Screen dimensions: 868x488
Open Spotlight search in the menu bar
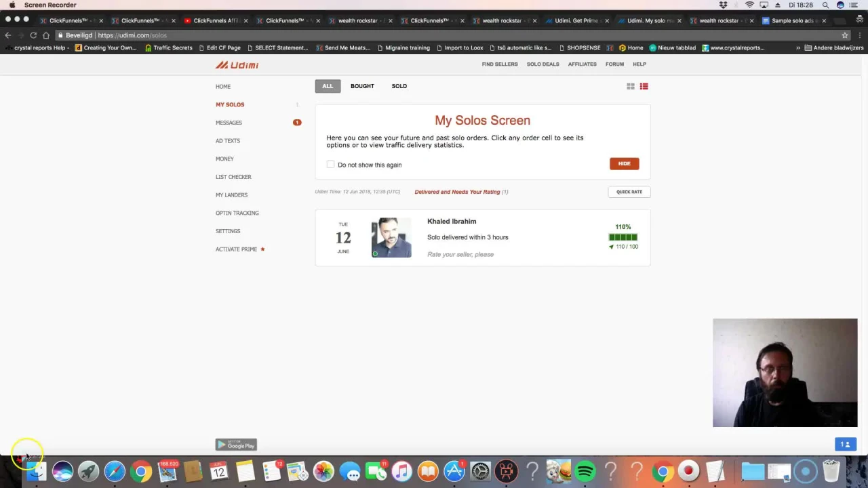[825, 5]
